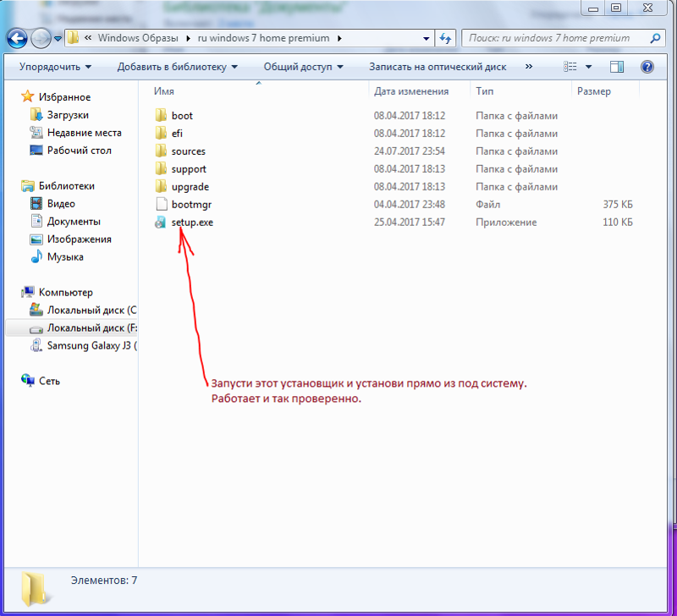This screenshot has width=677, height=616.
Task: Sort by the "Размер" column header
Action: pos(594,91)
